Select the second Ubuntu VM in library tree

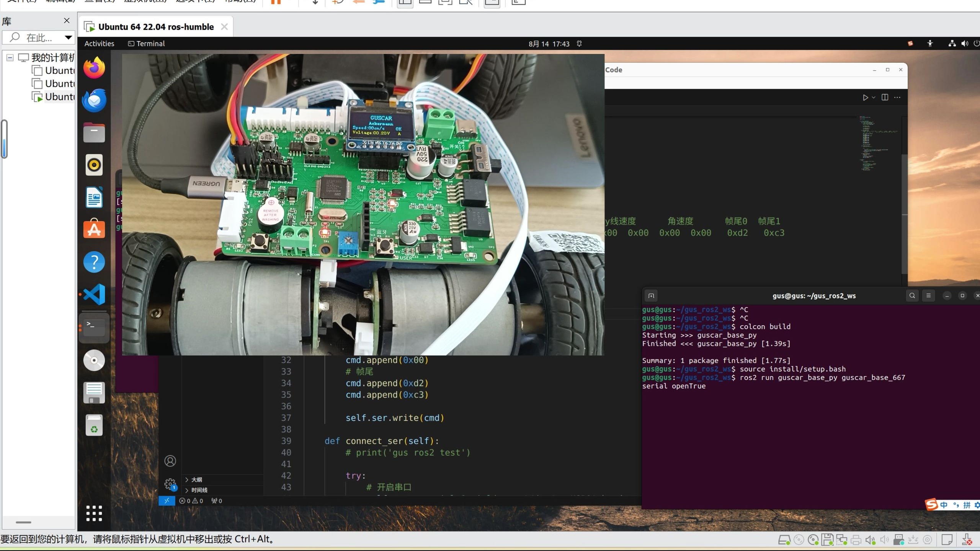click(54, 84)
